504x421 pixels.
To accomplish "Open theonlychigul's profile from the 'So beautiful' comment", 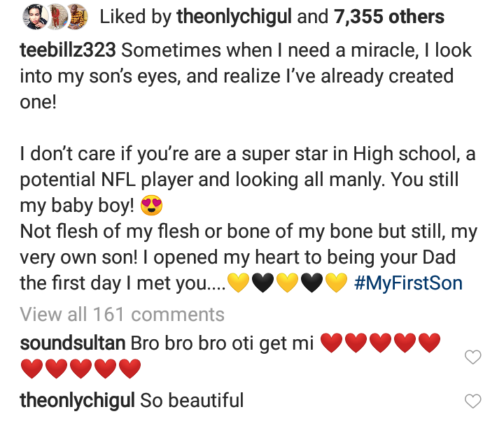I will pyautogui.click(x=77, y=401).
